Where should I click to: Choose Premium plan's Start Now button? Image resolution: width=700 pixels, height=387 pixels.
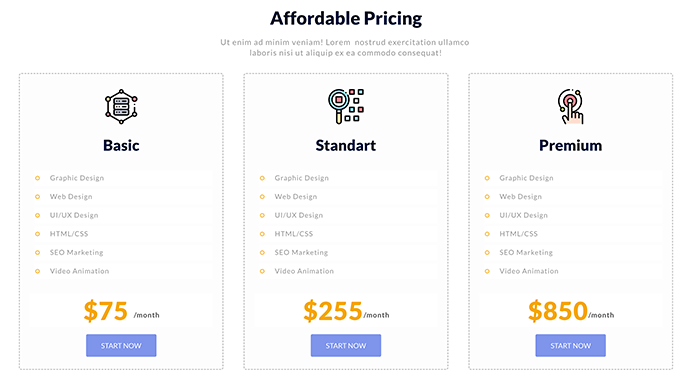coord(571,345)
